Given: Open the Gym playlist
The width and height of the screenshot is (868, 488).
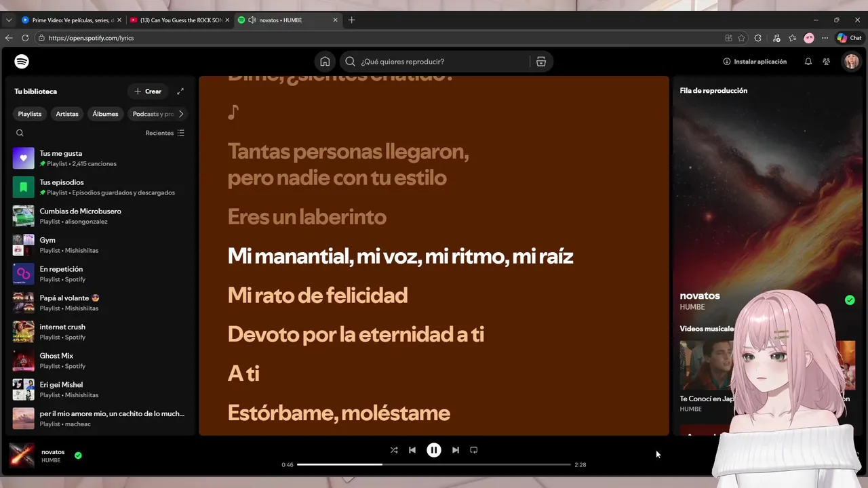Looking at the screenshot, I should [x=99, y=245].
